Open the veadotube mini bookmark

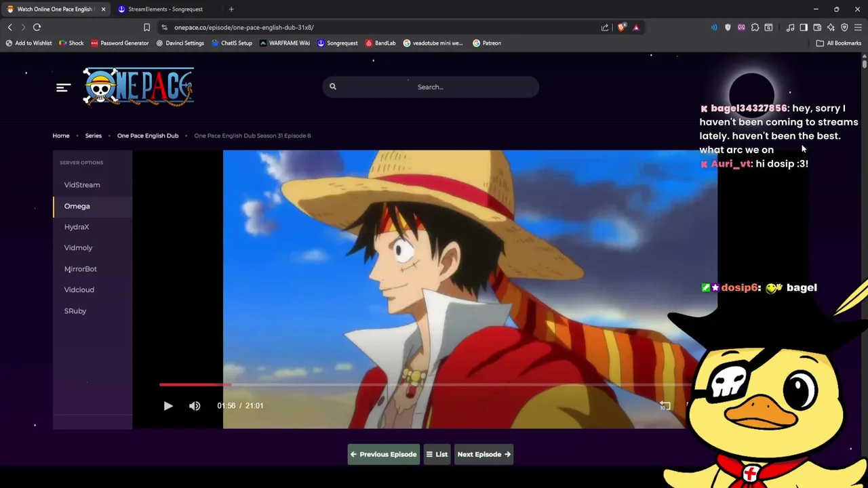pos(433,43)
